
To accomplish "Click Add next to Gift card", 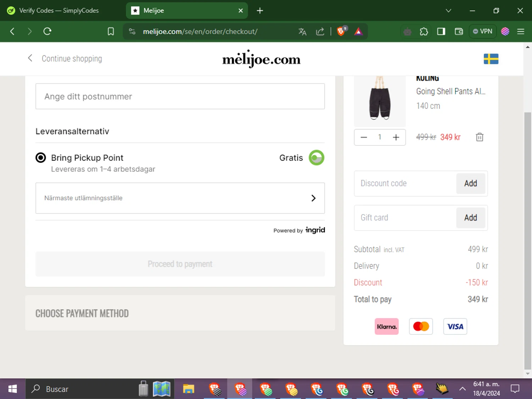I will [x=471, y=218].
